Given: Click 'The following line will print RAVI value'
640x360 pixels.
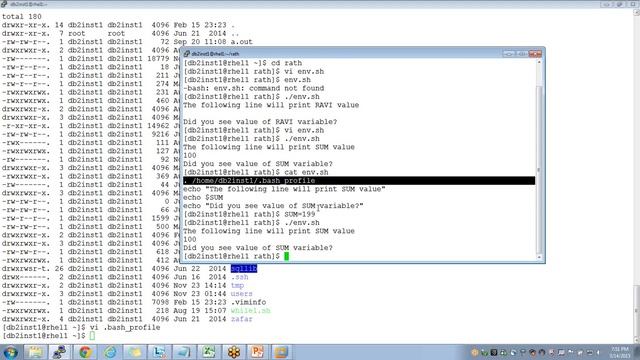Looking at the screenshot, I should (271, 105).
